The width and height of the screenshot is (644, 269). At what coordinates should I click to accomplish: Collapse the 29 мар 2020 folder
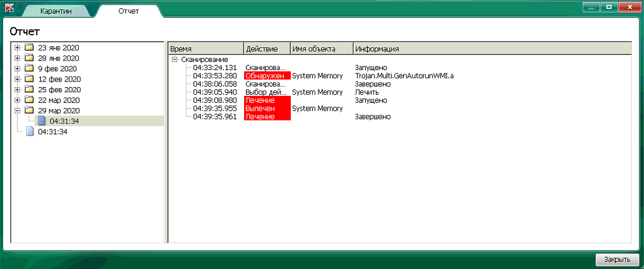coord(17,111)
